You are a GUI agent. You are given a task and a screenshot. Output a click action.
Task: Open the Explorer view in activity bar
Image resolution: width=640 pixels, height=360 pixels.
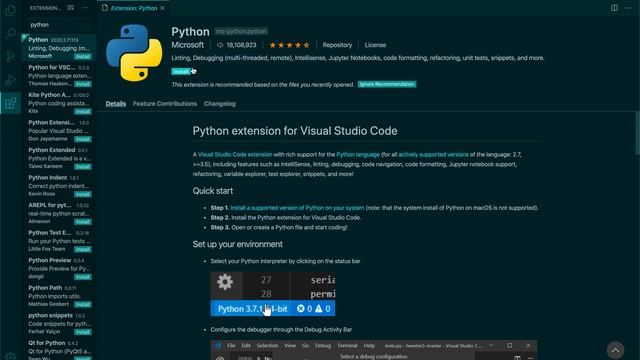coord(11,10)
